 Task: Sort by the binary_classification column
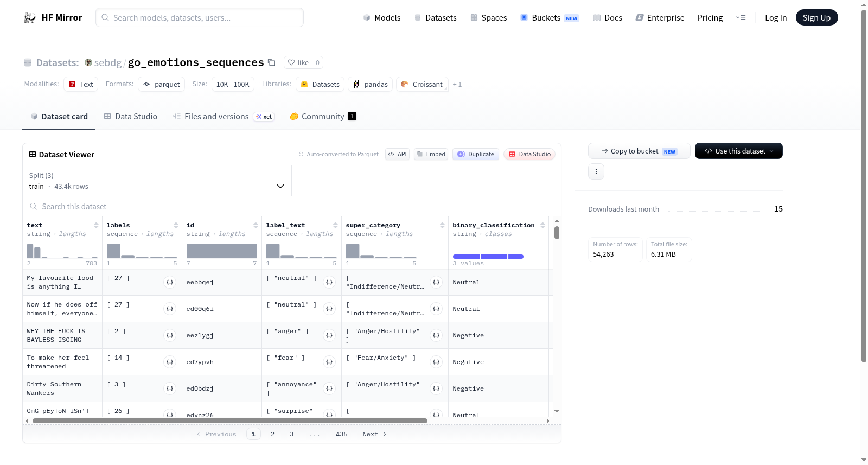click(x=542, y=225)
